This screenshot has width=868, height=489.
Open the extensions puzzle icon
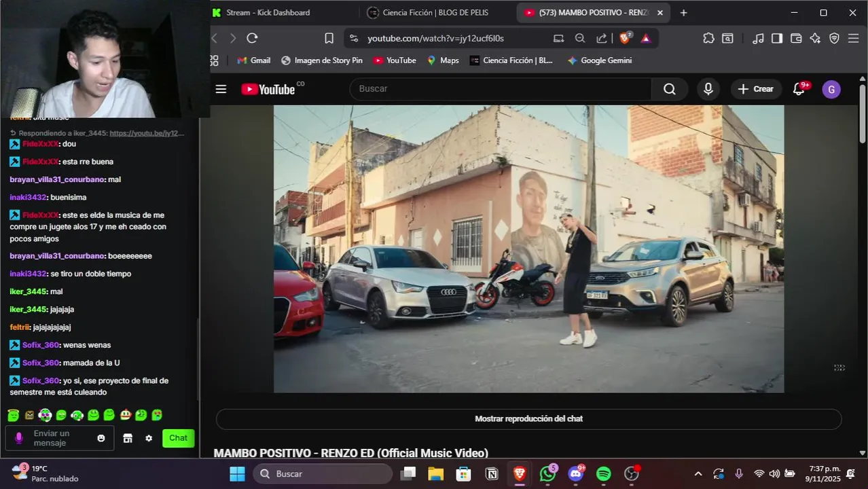pyautogui.click(x=708, y=38)
